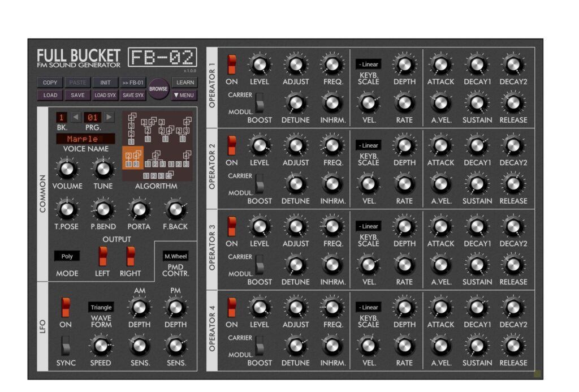Click the next program arrow
This screenshot has width=579, height=392.
[x=109, y=118]
